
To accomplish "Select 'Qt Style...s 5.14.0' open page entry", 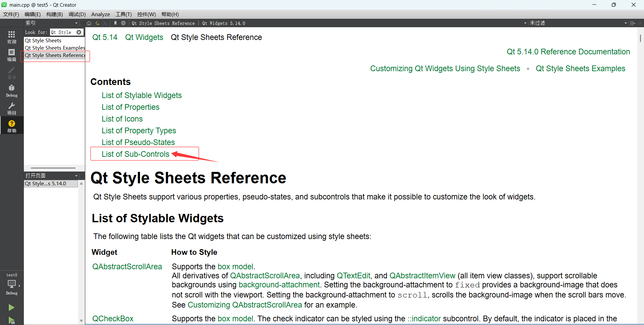I will [x=51, y=184].
